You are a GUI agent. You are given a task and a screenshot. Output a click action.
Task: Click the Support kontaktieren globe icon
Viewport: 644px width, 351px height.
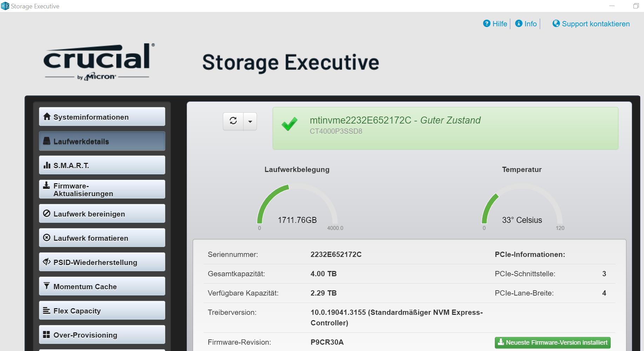pyautogui.click(x=556, y=24)
